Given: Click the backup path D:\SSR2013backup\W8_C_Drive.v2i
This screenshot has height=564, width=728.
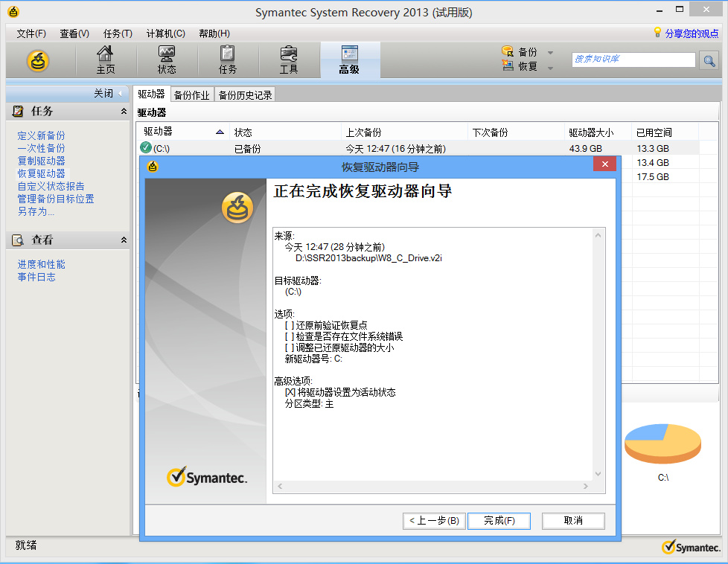Looking at the screenshot, I should coord(368,258).
